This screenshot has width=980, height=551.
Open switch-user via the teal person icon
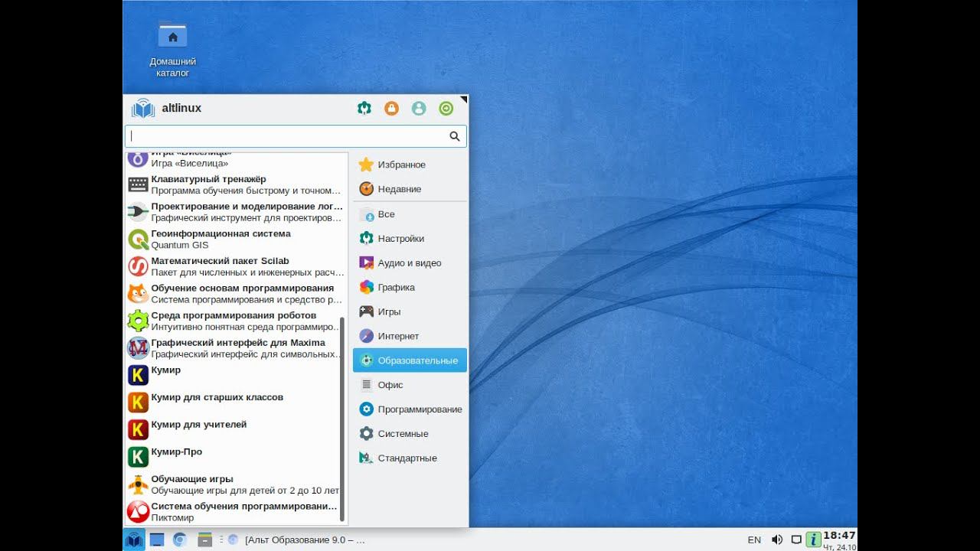coord(419,109)
